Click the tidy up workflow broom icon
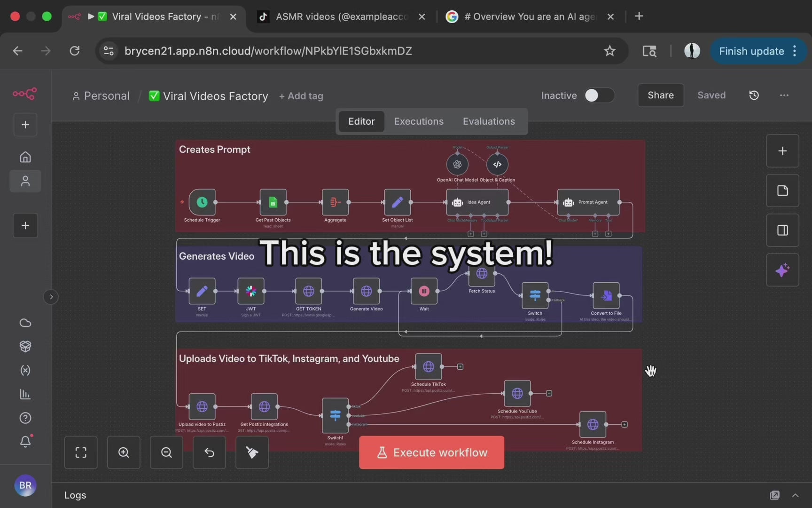Viewport: 812px width, 508px height. click(252, 452)
